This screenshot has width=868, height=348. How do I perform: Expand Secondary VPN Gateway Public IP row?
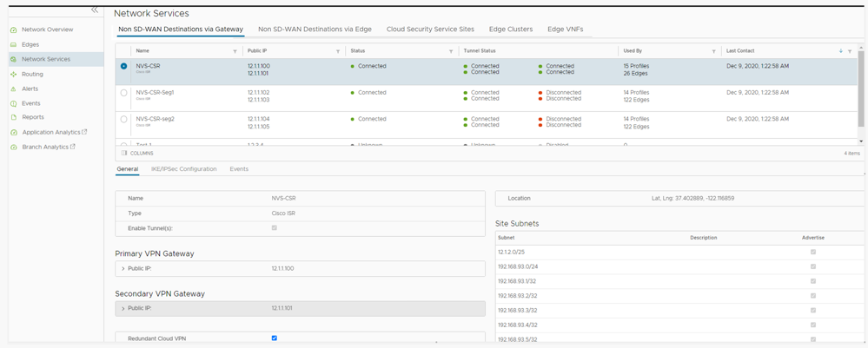[x=123, y=309]
